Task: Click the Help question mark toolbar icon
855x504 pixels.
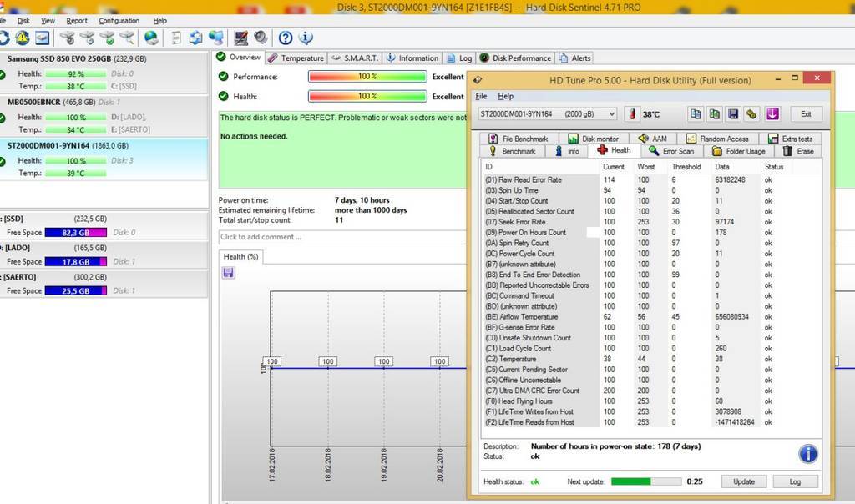Action: pos(286,38)
